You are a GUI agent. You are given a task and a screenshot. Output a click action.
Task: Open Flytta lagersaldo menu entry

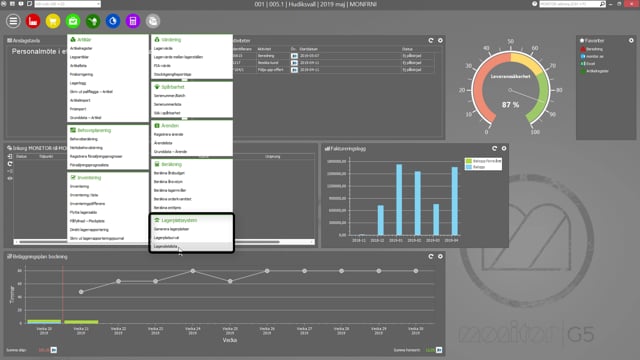[x=83, y=212]
